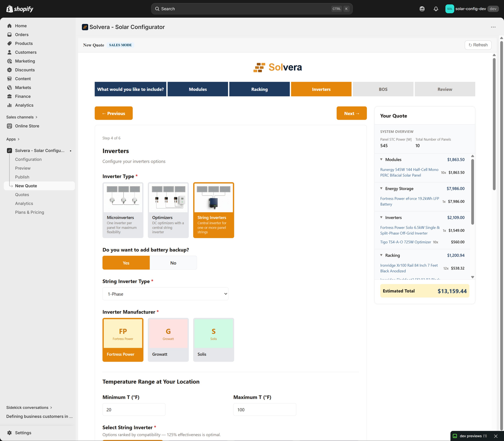This screenshot has height=441, width=504.
Task: Open Configuration in the Solvera submenu
Action: 28,159
